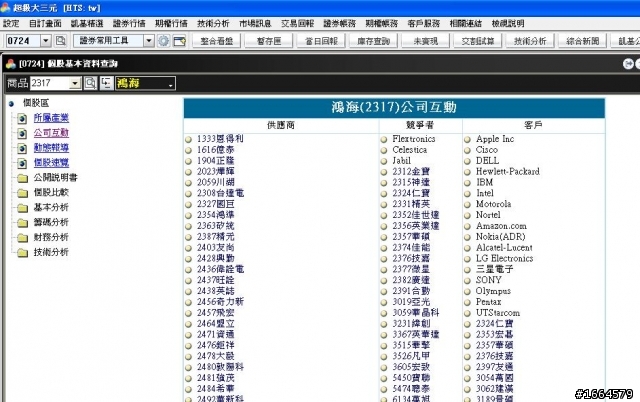Screen dimensions: 640x402
Task: Select supplier 2354鴻準
Action: pos(216,215)
